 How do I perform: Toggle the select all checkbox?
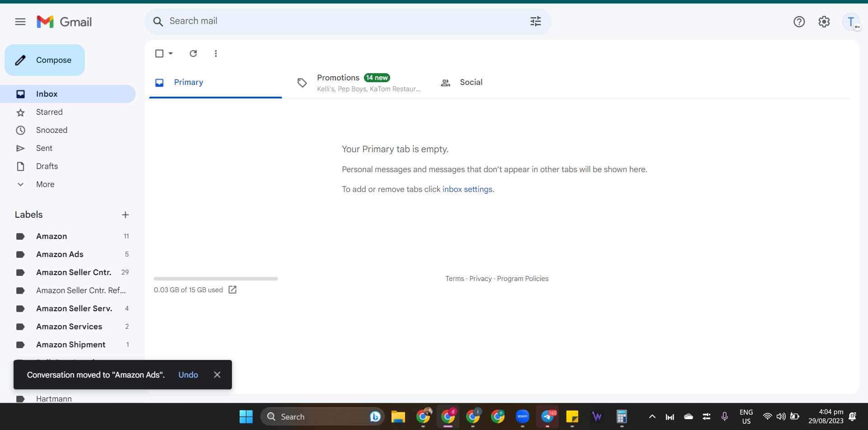[x=159, y=53]
